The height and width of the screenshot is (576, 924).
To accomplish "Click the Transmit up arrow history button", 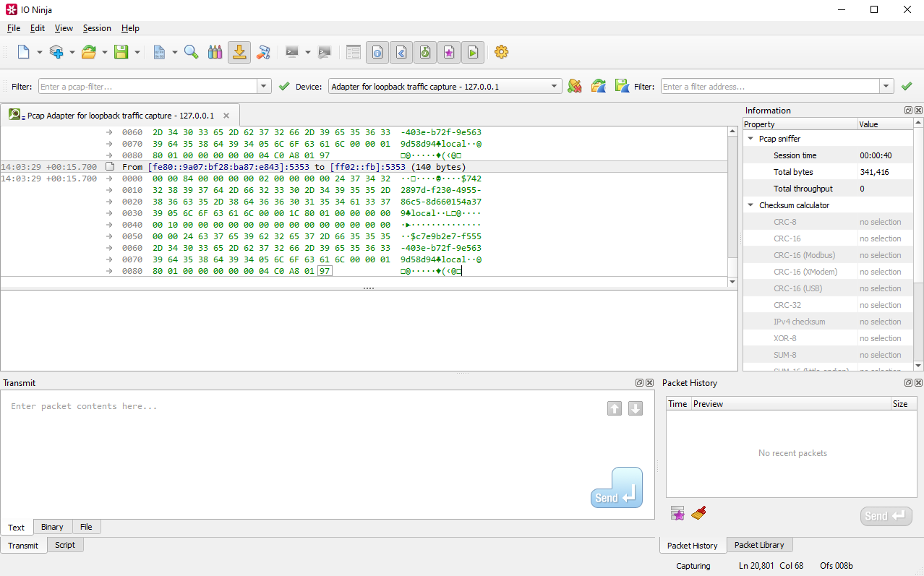I will (x=615, y=408).
